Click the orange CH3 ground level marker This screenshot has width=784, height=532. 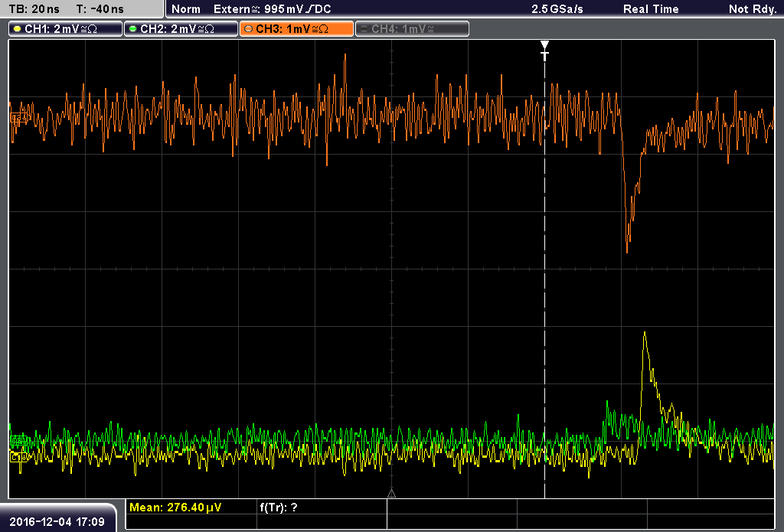19,118
